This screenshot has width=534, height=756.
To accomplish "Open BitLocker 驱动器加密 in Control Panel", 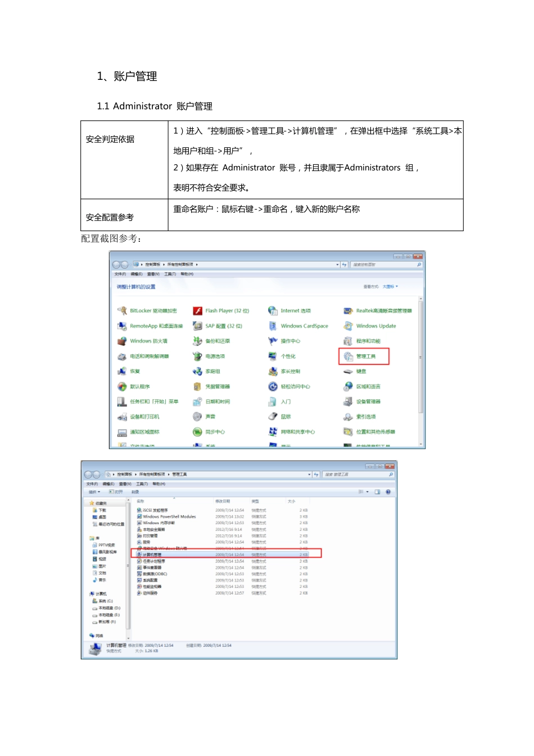I will coord(147,310).
